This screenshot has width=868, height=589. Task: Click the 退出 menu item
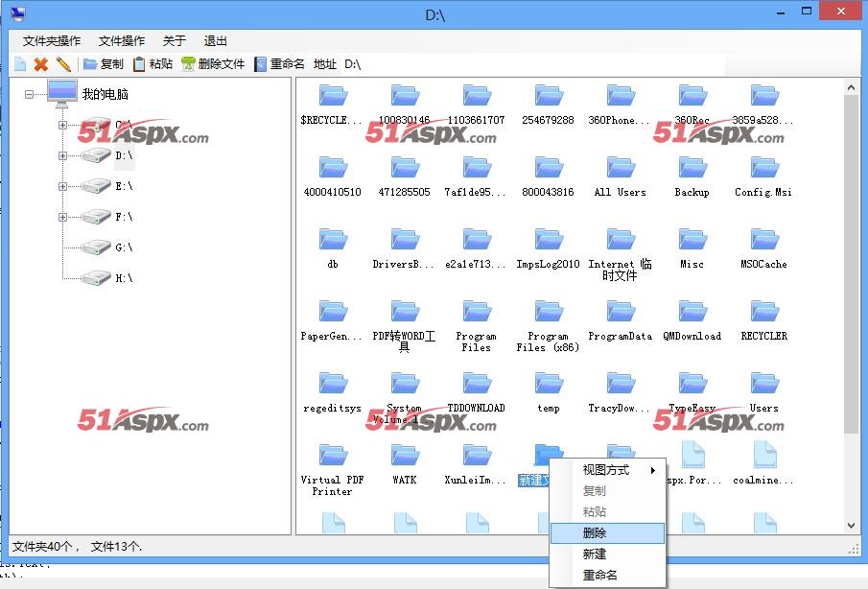tap(216, 41)
